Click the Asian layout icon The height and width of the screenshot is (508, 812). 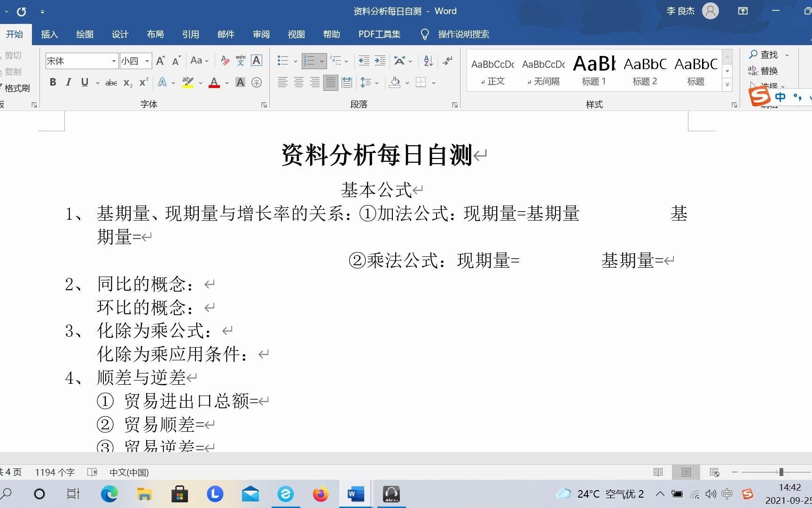[399, 61]
